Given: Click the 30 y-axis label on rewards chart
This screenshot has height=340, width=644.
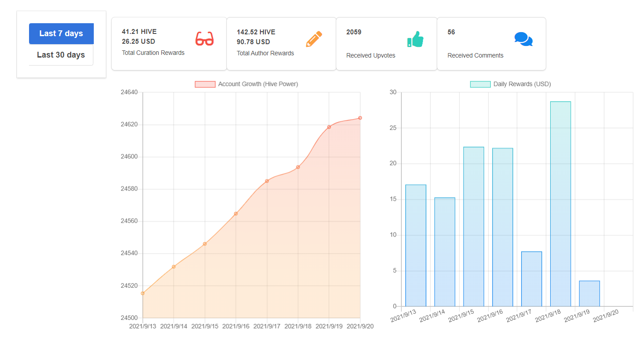Looking at the screenshot, I should [393, 92].
